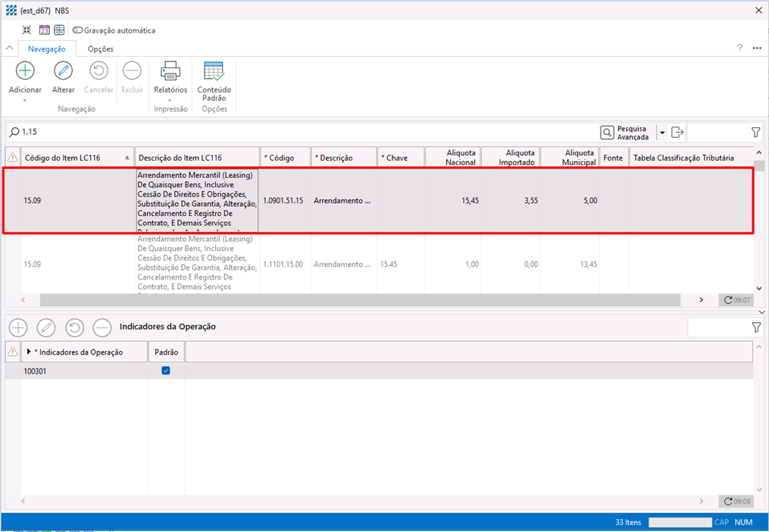
Task: Click the help question mark icon
Action: (739, 49)
